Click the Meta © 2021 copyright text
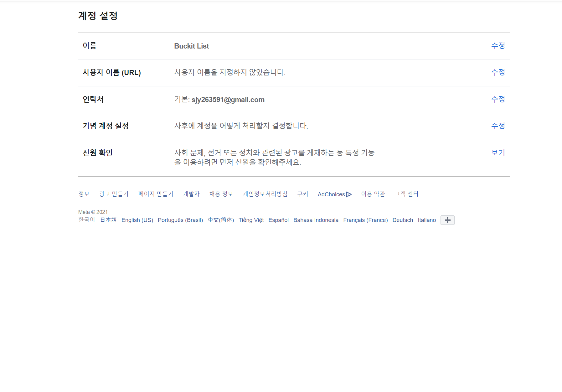Image resolution: width=562 pixels, height=392 pixels. click(93, 212)
